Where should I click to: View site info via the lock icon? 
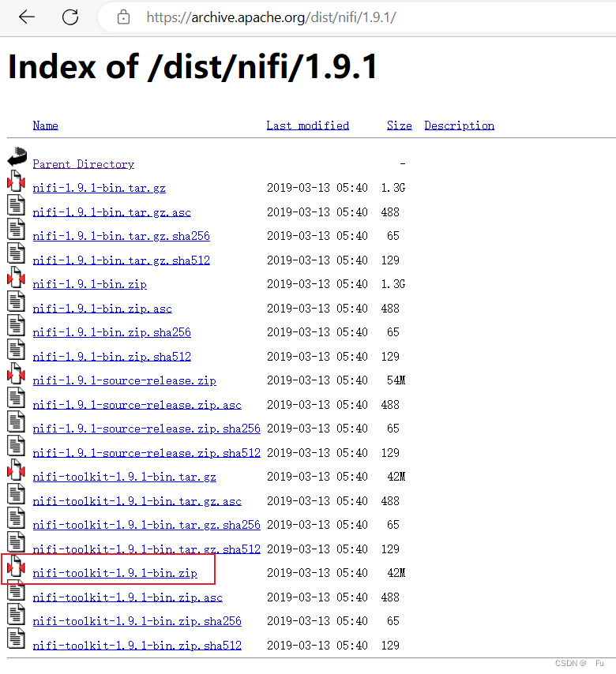tap(123, 17)
